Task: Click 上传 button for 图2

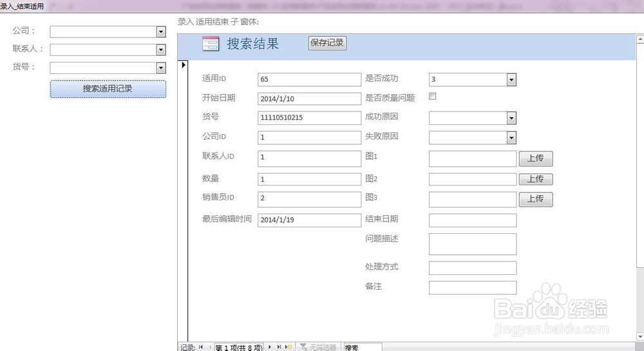Action: [536, 179]
